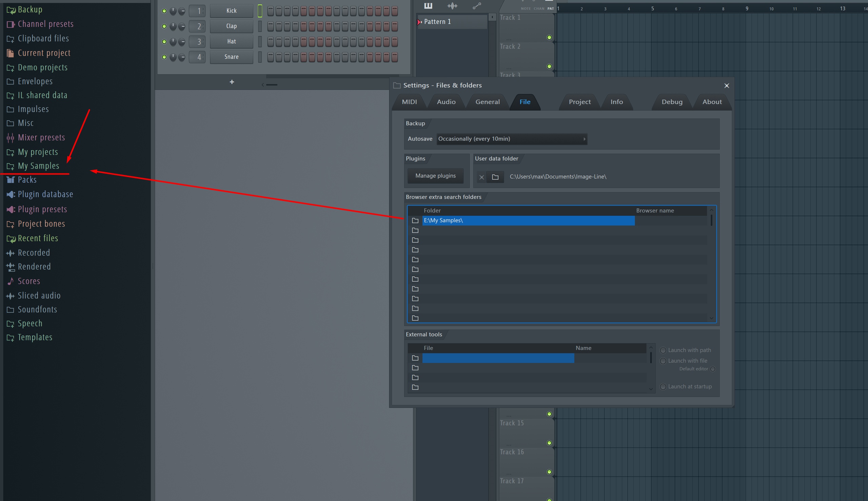Expand the Plugin presets browser section
Screen dimensions: 868x501
42,209
